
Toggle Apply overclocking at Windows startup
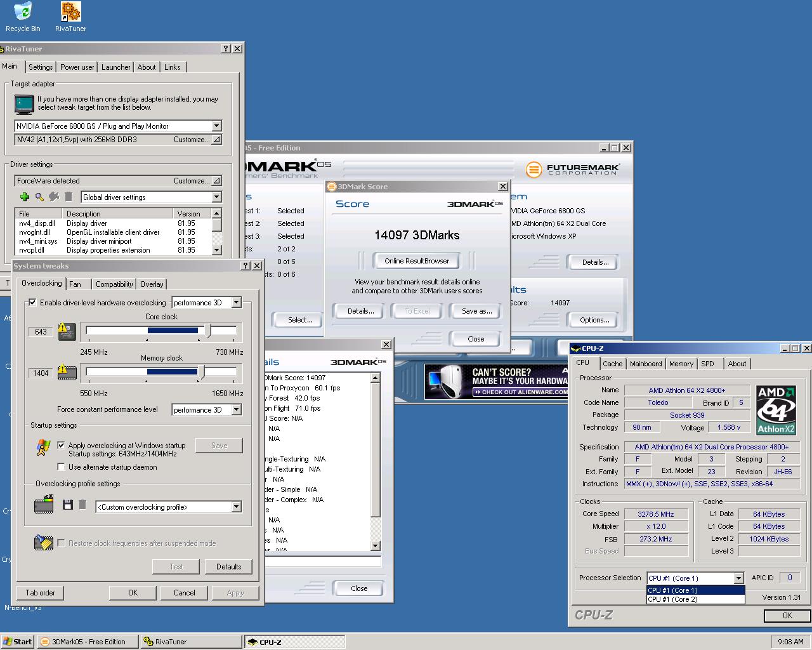coord(61,446)
